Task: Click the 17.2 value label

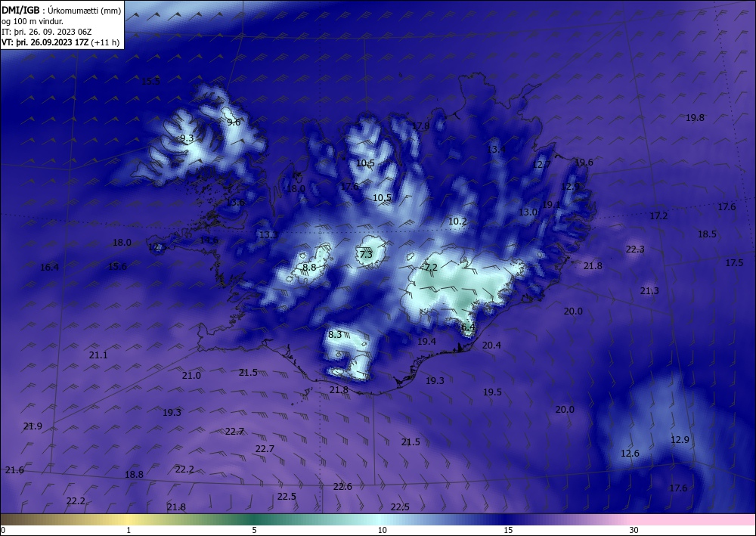Action: tap(658, 216)
